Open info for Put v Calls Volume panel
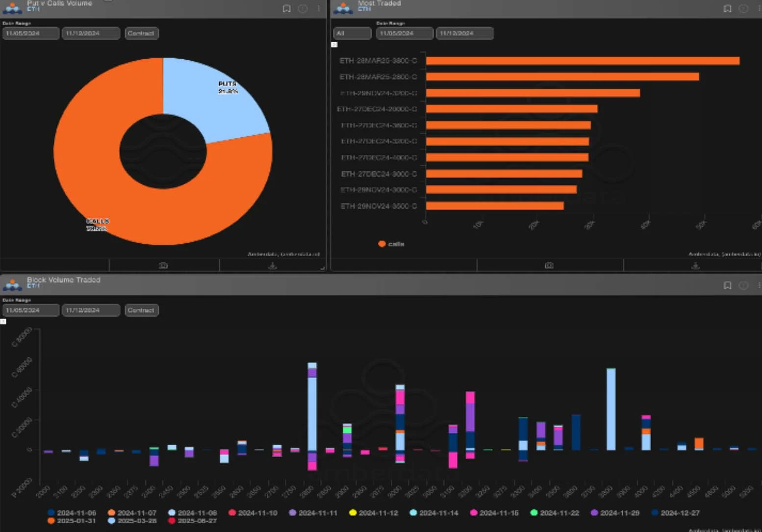The height and width of the screenshot is (532, 762). [x=303, y=8]
